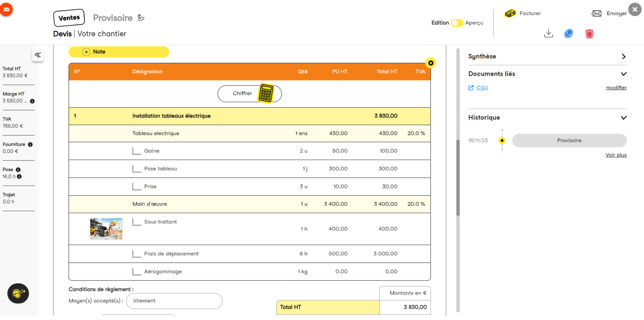The width and height of the screenshot is (644, 320).
Task: Open table settings gear icon
Action: pos(431,63)
